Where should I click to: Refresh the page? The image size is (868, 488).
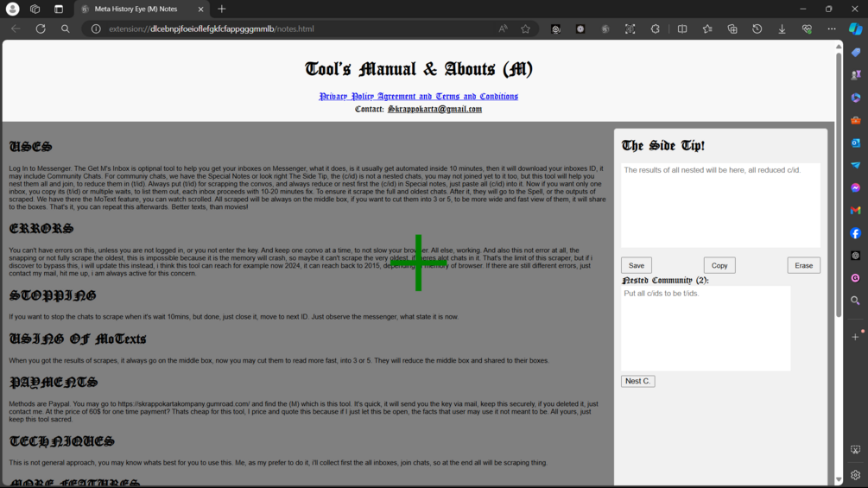click(x=41, y=29)
